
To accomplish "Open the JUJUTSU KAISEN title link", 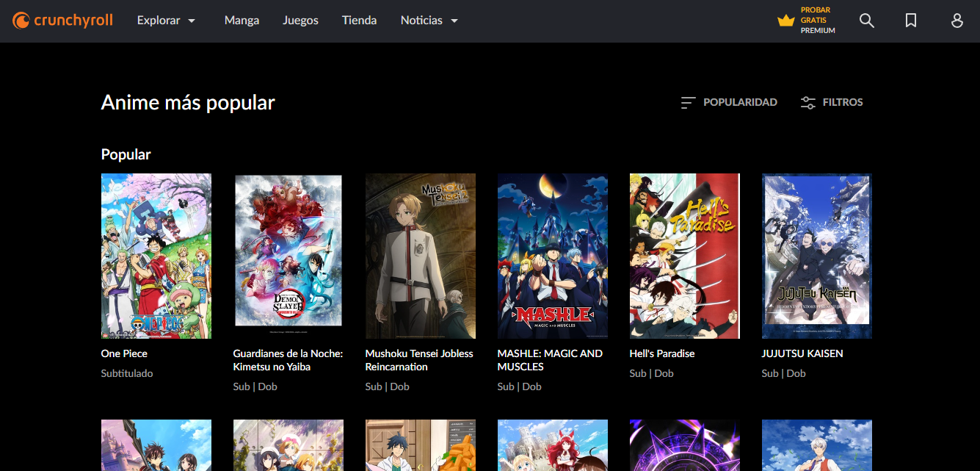I will (x=802, y=353).
